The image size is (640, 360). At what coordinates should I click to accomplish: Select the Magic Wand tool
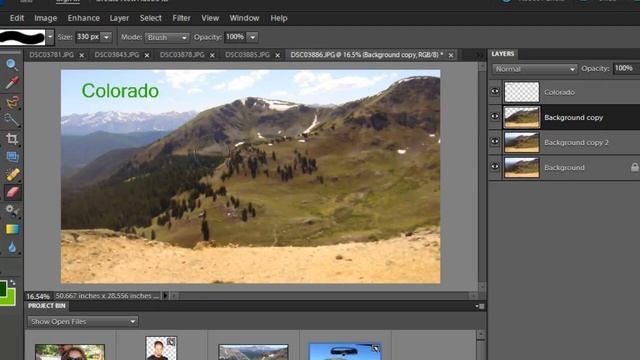click(x=11, y=120)
